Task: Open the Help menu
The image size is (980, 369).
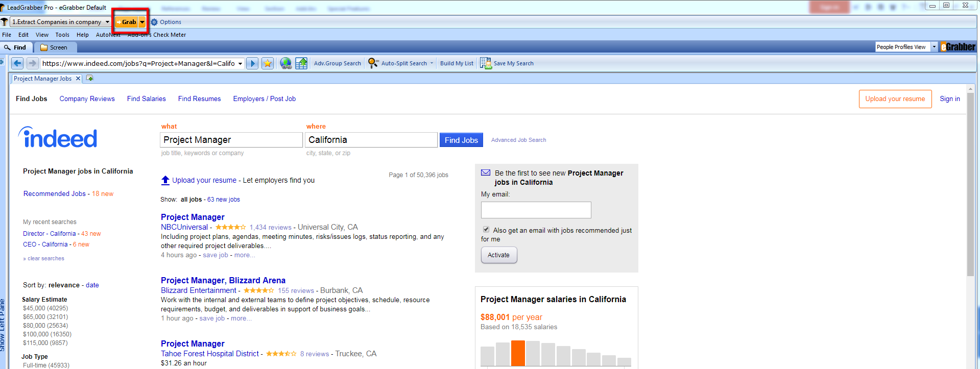Action: (x=83, y=35)
